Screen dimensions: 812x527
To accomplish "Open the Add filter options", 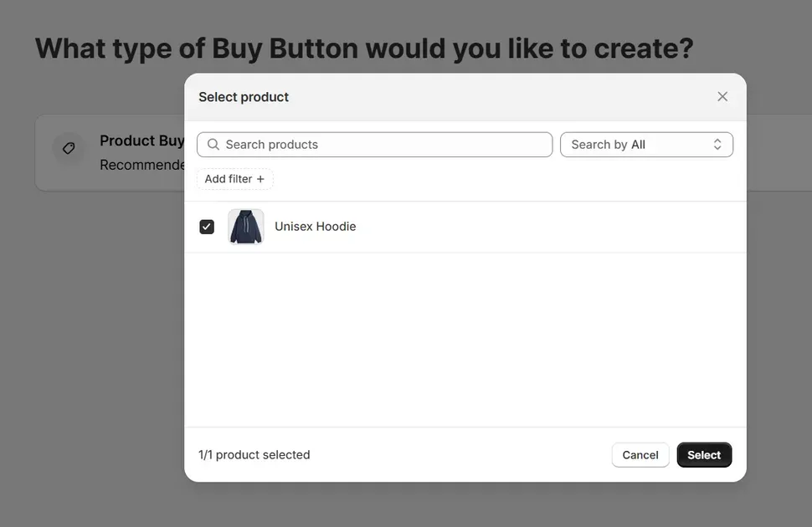I will tap(234, 178).
